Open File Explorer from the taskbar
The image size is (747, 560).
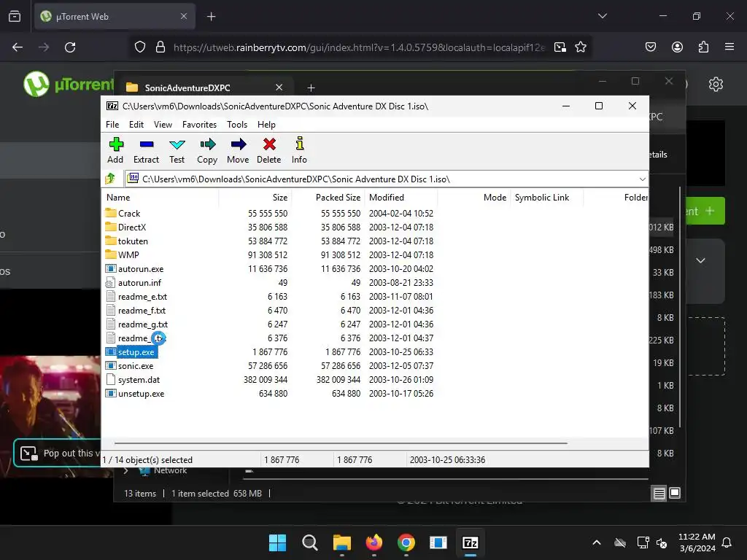pyautogui.click(x=341, y=542)
